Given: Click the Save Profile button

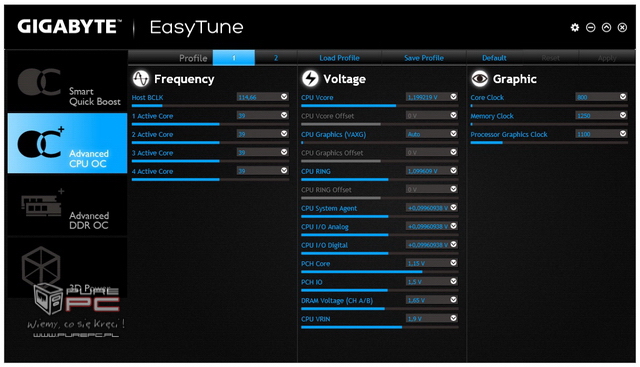Looking at the screenshot, I should click(x=424, y=58).
